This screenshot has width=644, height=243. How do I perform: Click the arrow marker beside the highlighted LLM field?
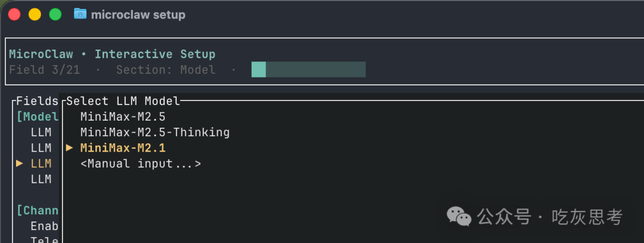pyautogui.click(x=20, y=163)
